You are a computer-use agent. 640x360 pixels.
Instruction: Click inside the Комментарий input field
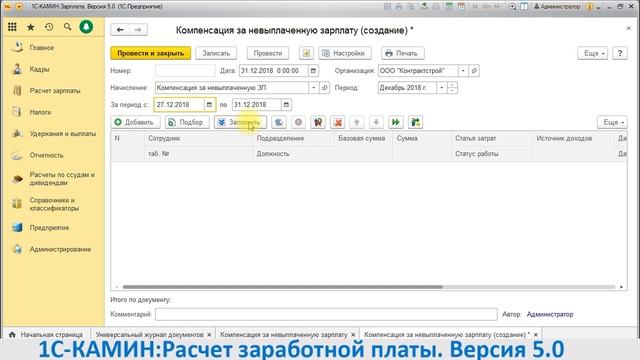click(x=326, y=314)
